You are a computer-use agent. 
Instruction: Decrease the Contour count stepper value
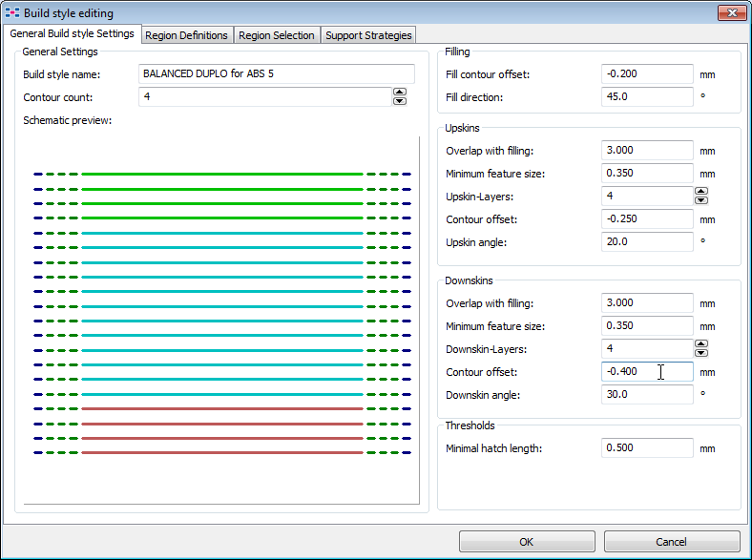pos(400,101)
